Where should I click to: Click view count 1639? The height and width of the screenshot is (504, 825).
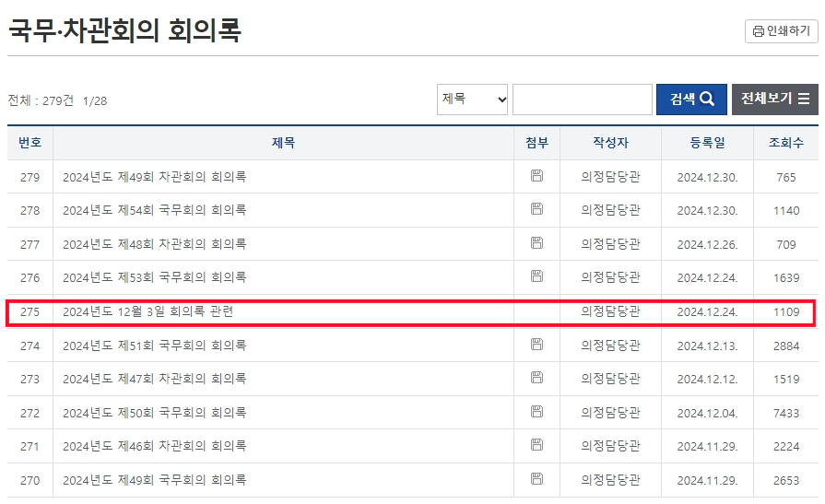tap(786, 277)
